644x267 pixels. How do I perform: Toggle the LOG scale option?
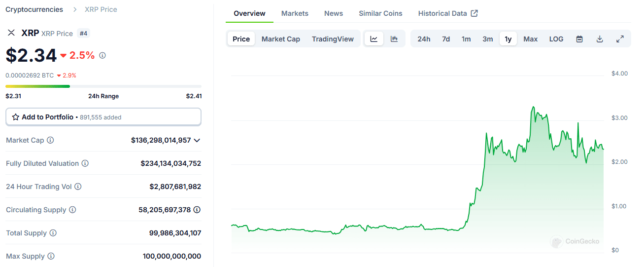coord(556,39)
